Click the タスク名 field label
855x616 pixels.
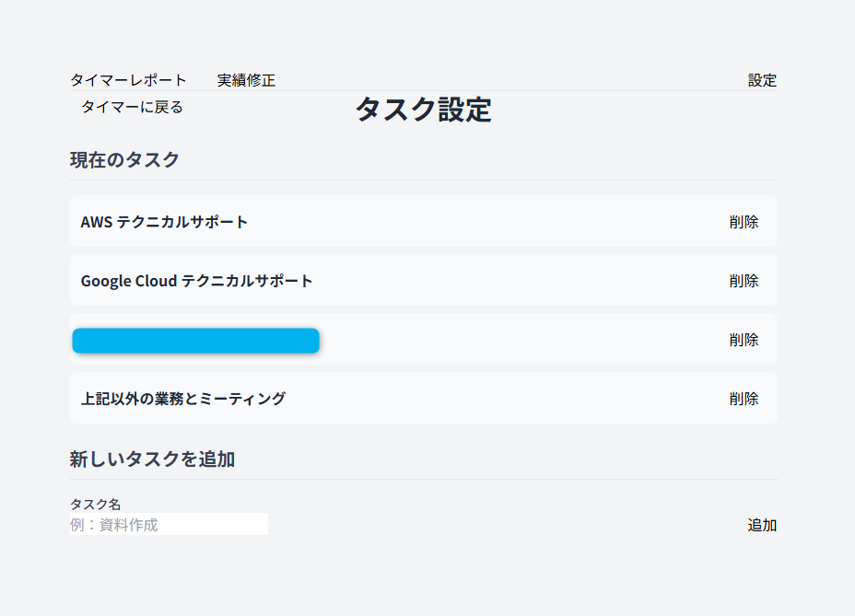tap(96, 504)
